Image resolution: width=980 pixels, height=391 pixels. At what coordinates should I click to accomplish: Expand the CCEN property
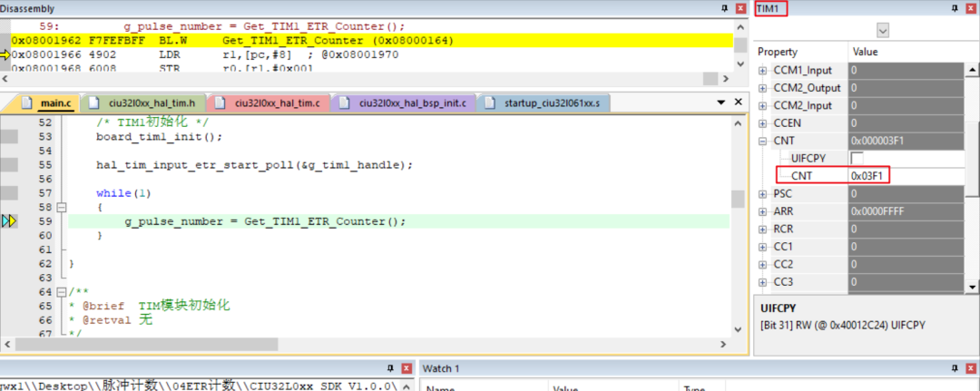click(x=762, y=123)
